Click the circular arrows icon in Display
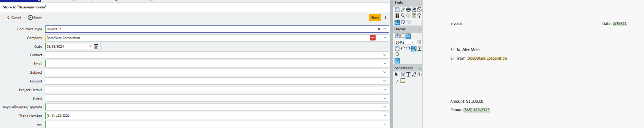This screenshot has width=644, height=128. pyautogui.click(x=397, y=54)
